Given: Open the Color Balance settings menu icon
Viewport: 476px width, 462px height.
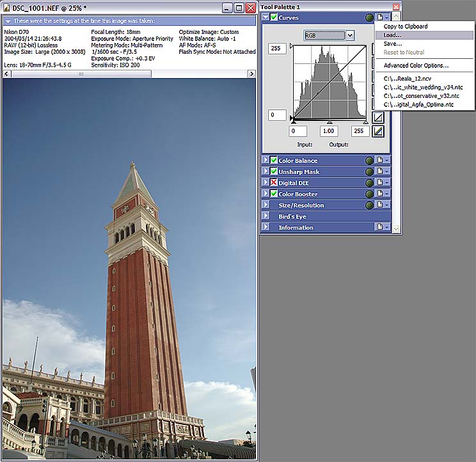Looking at the screenshot, I should click(382, 161).
